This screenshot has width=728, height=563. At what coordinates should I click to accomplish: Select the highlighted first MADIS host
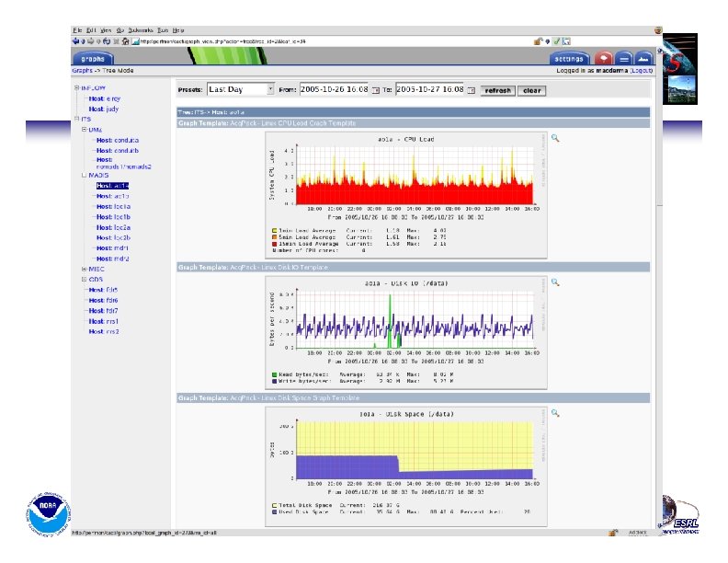(x=112, y=186)
